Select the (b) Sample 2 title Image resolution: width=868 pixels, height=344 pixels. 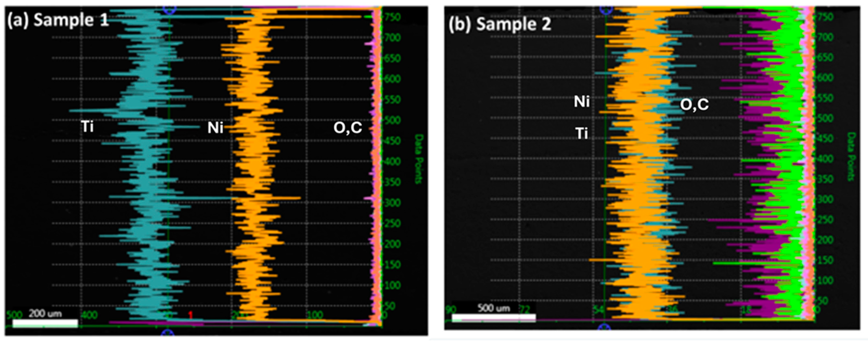tap(500, 24)
